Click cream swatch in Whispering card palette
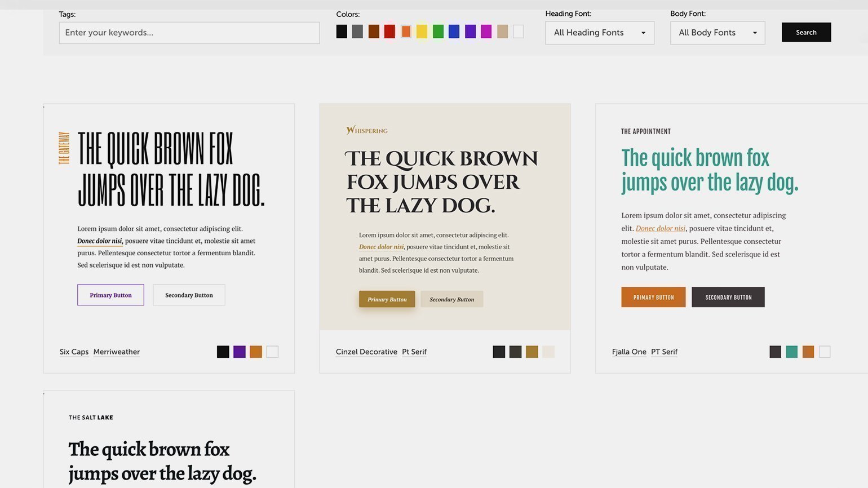The image size is (868, 488). click(548, 352)
